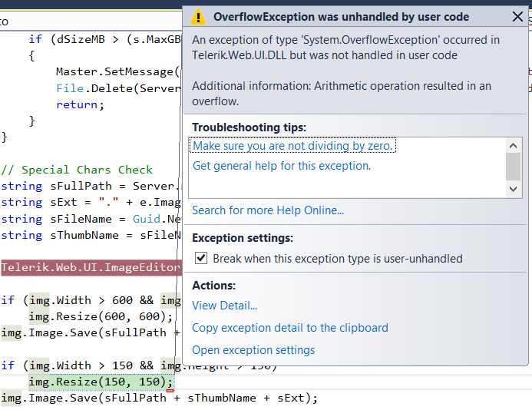The image size is (532, 410).
Task: Click 'Copy exception detail to the clipboard'
Action: [x=289, y=328]
